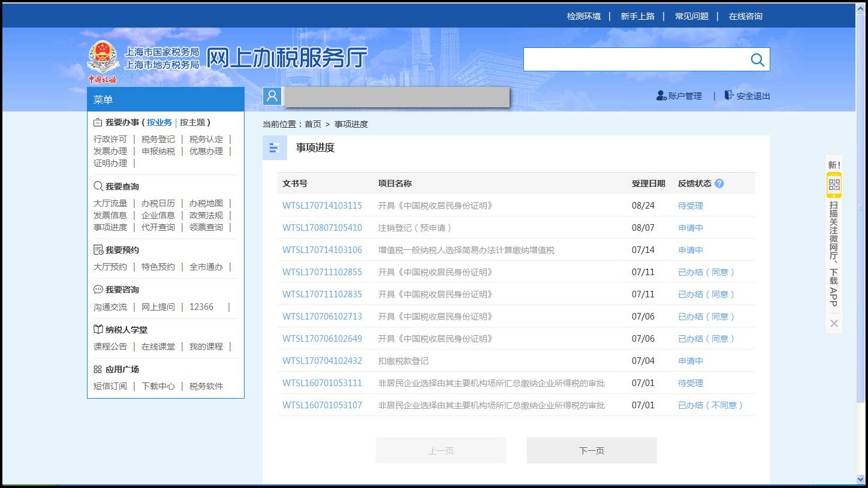This screenshot has height=488, width=868.
Task: Open 在线课堂 link
Action: 158,347
